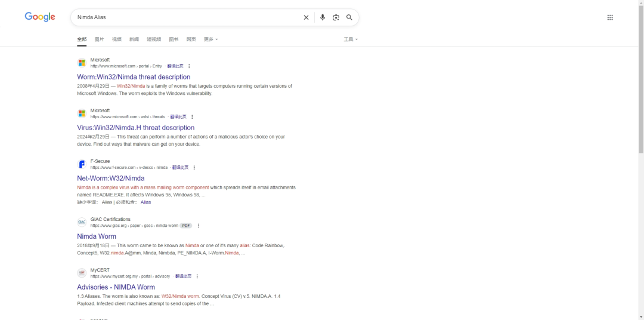Click the Google logo
The width and height of the screenshot is (644, 320).
tap(40, 17)
